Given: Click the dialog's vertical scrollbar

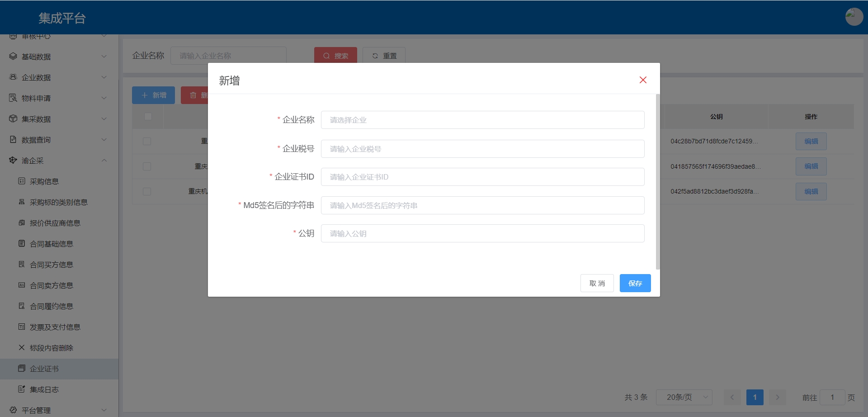Looking at the screenshot, I should point(658,181).
